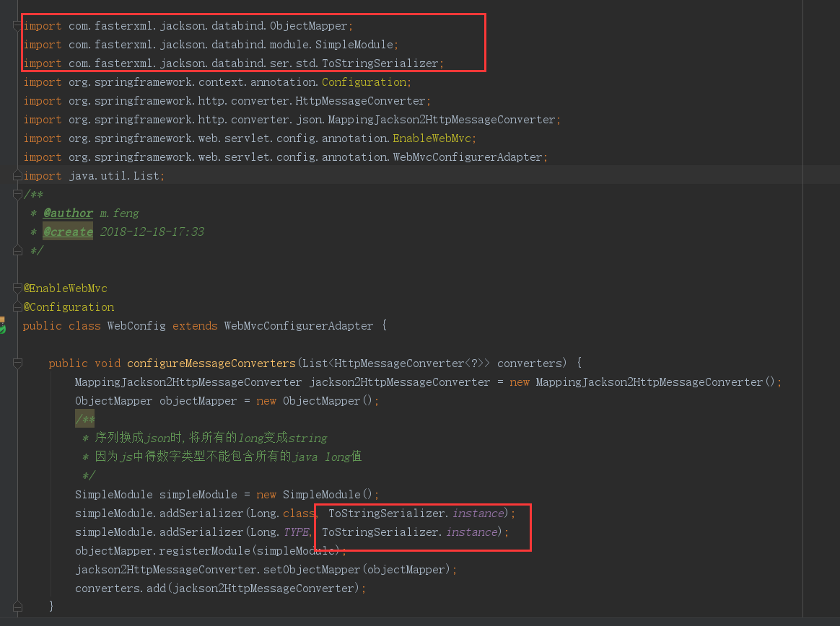Click converters.add at the last statement
Image resolution: width=840 pixels, height=626 pixels.
click(x=121, y=588)
